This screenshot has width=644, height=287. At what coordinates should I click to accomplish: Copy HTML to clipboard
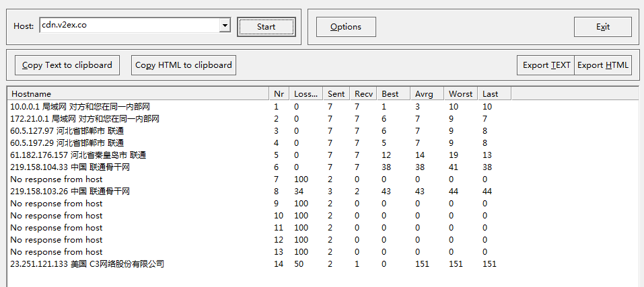coord(183,65)
